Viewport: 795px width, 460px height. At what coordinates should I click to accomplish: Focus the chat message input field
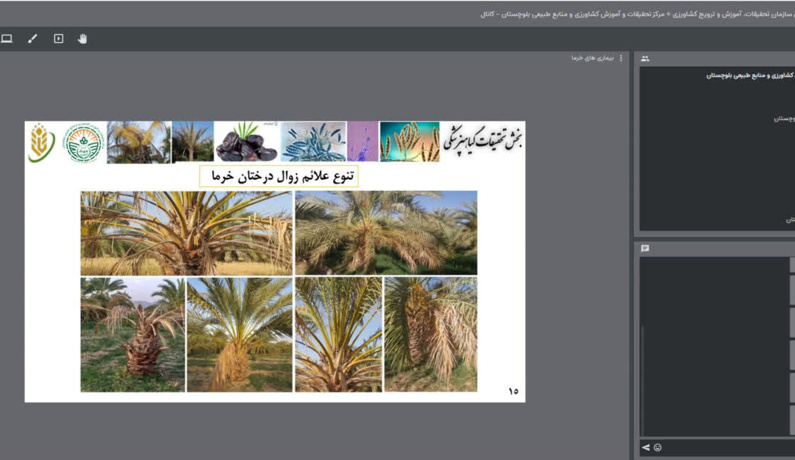(729, 447)
